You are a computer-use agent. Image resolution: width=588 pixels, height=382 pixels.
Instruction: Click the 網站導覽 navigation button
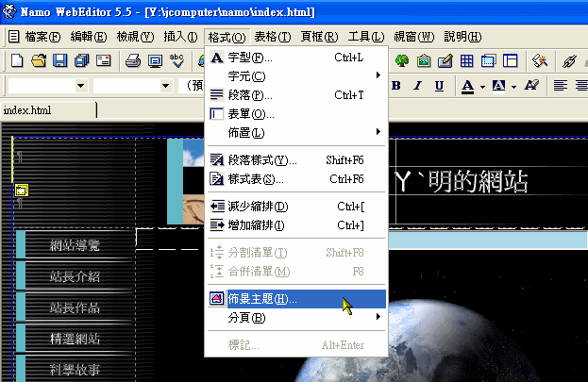[x=75, y=245]
